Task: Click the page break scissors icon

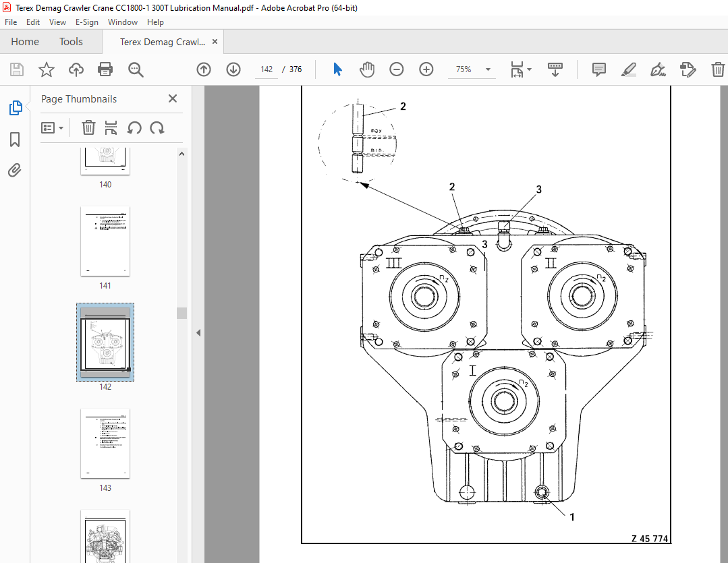Action: (111, 127)
